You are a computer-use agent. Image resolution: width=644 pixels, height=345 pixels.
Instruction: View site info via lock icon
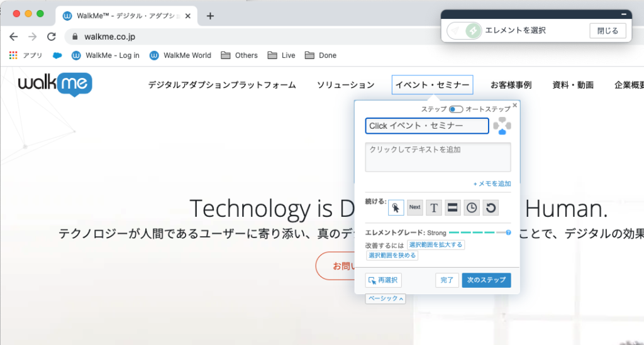pos(75,36)
